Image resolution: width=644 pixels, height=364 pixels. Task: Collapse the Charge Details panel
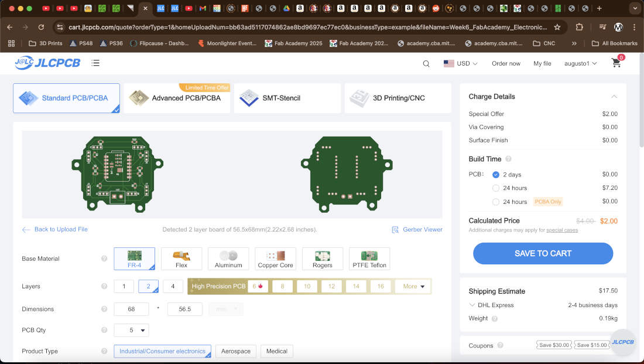point(614,97)
